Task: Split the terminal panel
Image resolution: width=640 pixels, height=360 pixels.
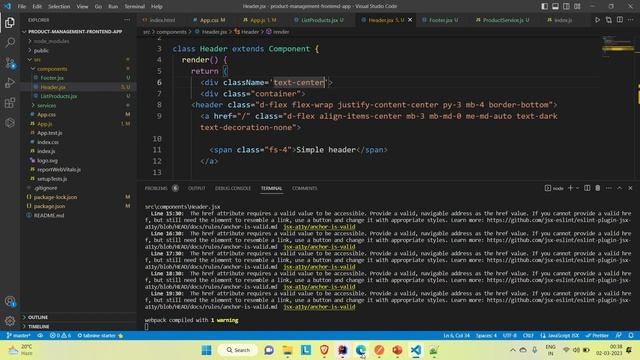Action: pos(587,188)
